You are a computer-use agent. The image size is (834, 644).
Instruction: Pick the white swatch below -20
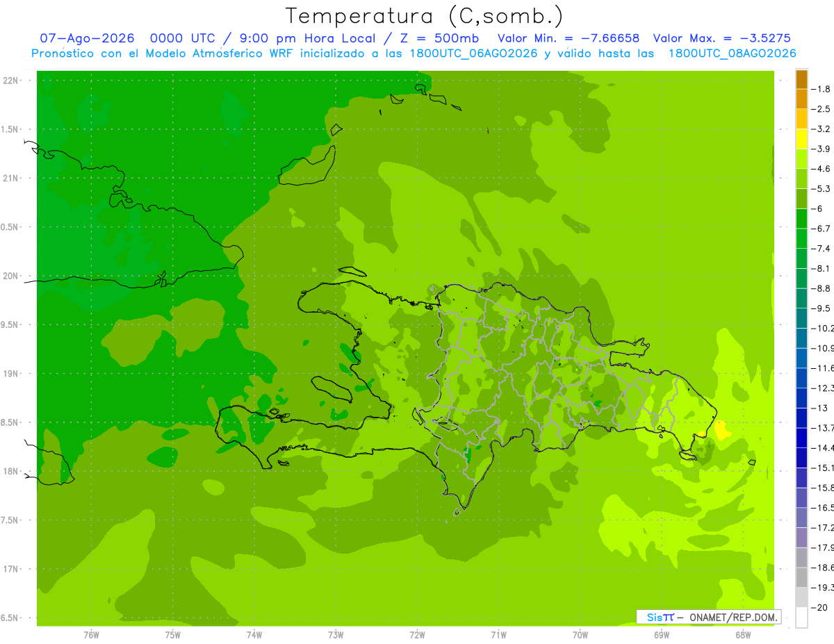tap(801, 618)
